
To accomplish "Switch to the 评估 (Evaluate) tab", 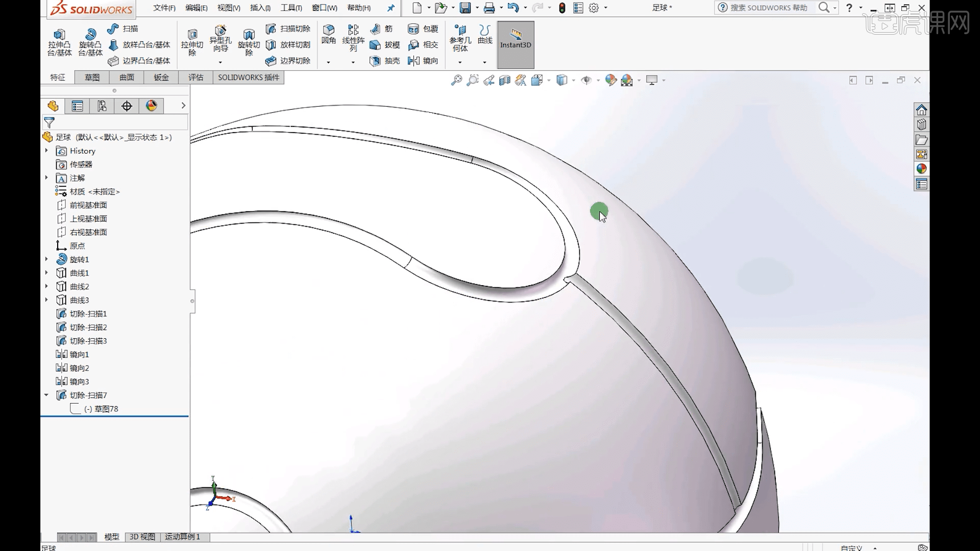I will (x=195, y=77).
